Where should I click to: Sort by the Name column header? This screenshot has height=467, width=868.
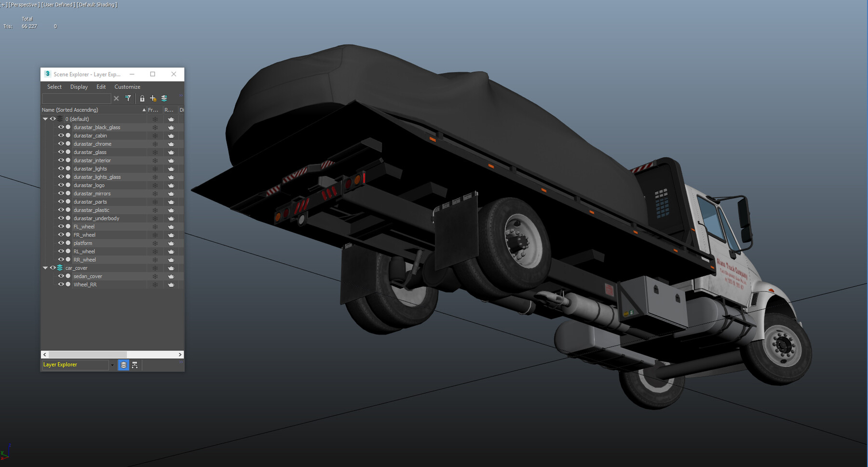[94, 110]
